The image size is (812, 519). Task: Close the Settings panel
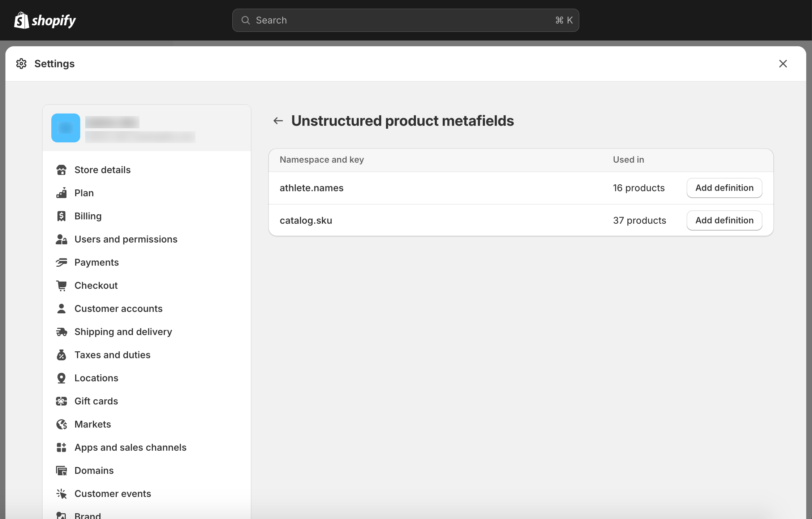pos(783,64)
